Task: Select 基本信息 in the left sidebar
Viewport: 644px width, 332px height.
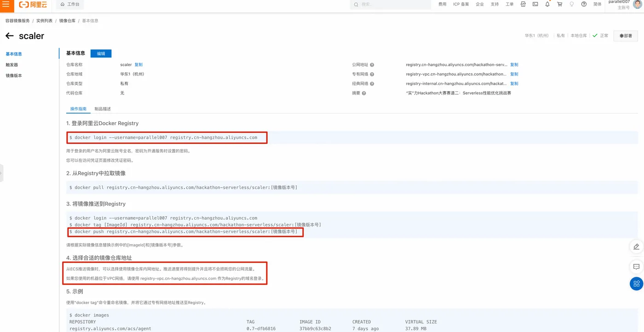Action: pos(14,54)
